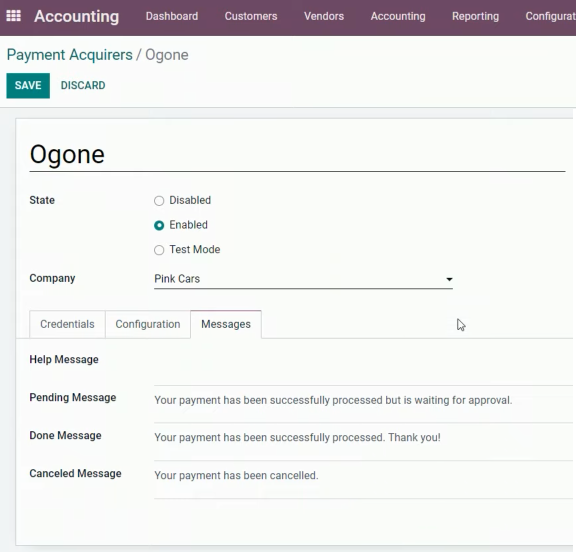Open the Reporting menu
This screenshot has width=576, height=552.
(x=475, y=16)
